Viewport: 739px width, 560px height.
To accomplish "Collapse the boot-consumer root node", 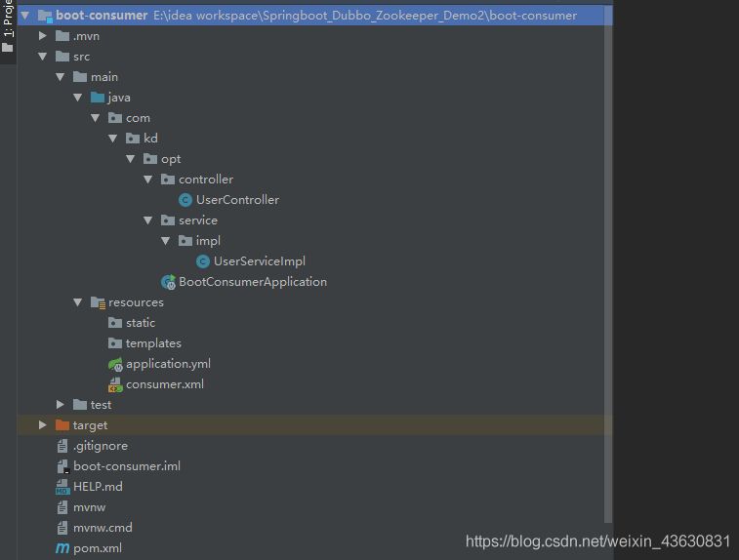I will click(25, 16).
